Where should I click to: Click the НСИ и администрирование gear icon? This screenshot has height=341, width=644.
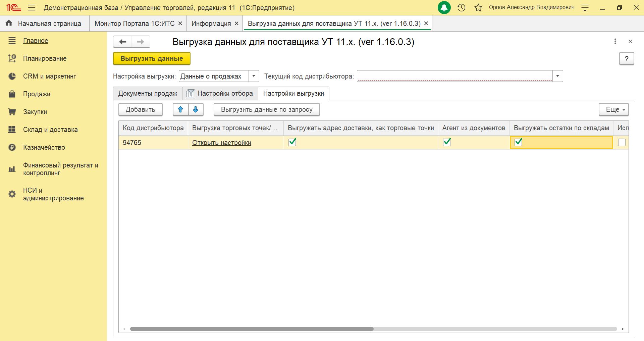point(12,194)
